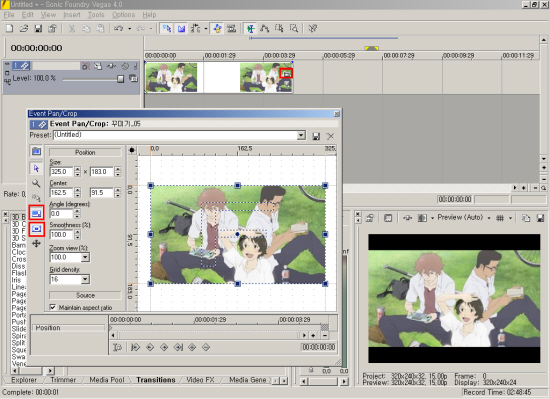Viewport: 550px width, 399px height.
Task: Open the Zoom view percent dropdown
Action: (x=85, y=257)
